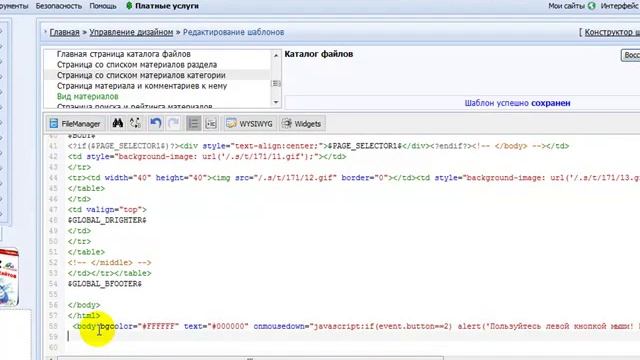Open the FileManager tool

75,123
